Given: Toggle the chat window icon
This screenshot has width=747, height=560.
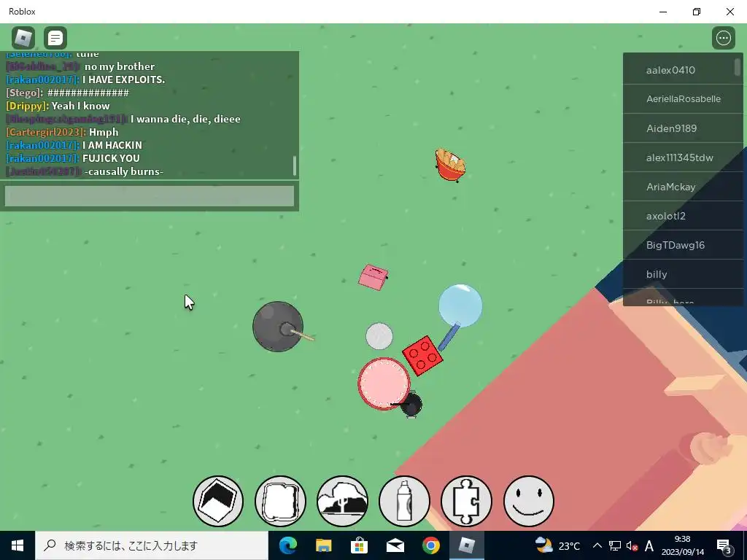Looking at the screenshot, I should (x=55, y=38).
